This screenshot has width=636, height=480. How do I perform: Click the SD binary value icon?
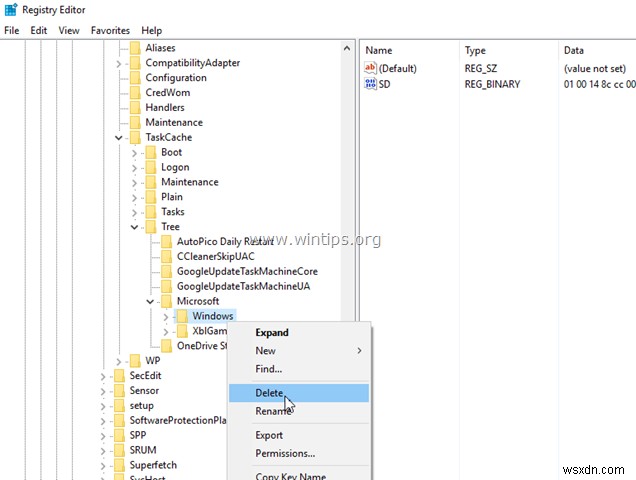click(x=370, y=84)
